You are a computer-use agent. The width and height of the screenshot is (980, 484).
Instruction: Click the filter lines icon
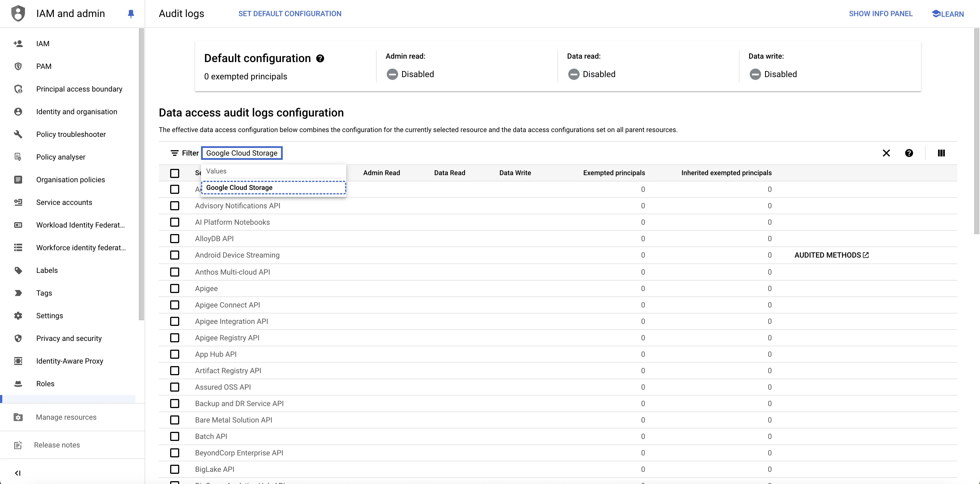click(174, 153)
